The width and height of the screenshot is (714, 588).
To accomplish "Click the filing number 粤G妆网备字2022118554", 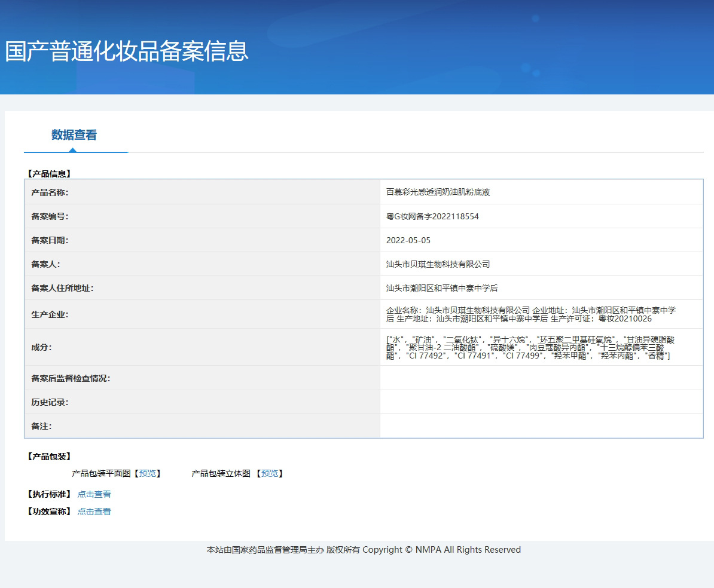I will click(432, 216).
